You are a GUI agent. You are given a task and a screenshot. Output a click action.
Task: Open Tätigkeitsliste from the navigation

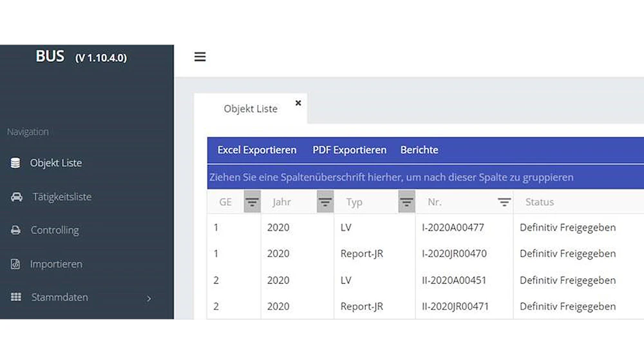[62, 197]
